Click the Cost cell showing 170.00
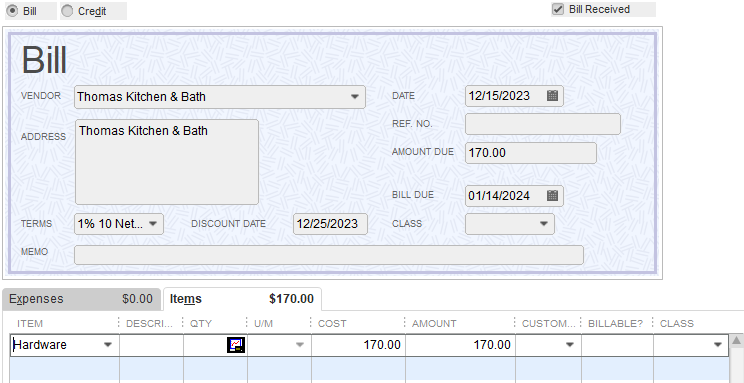 click(x=358, y=345)
